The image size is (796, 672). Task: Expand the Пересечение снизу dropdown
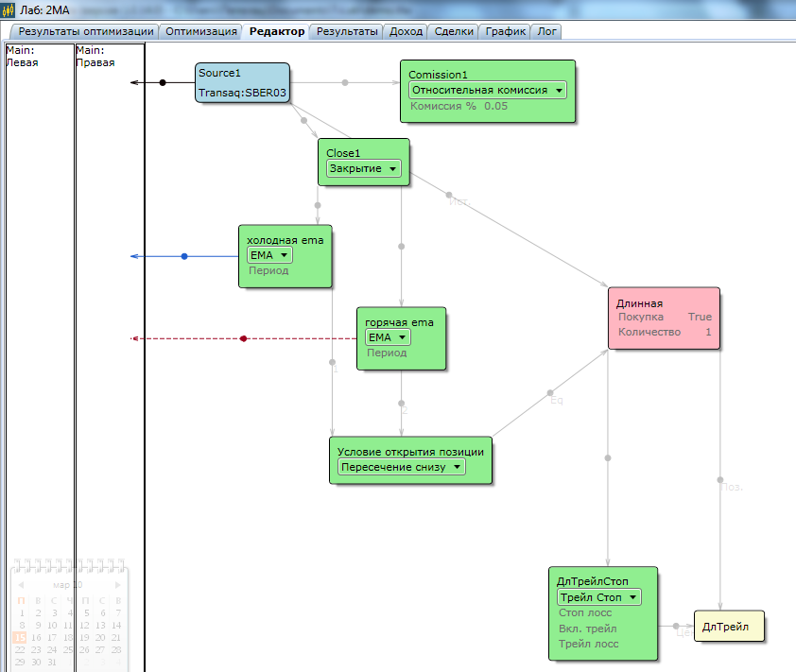pos(402,467)
